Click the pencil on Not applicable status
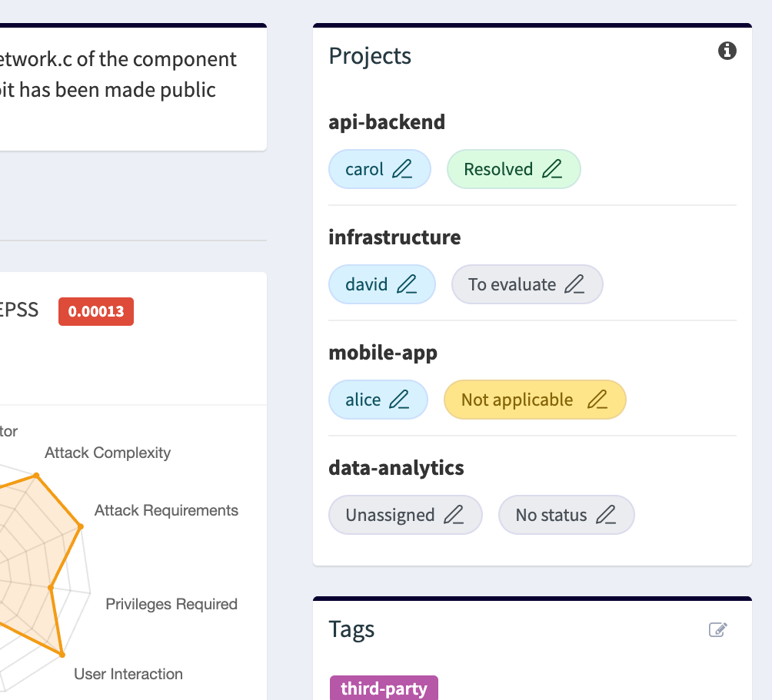 click(x=601, y=399)
